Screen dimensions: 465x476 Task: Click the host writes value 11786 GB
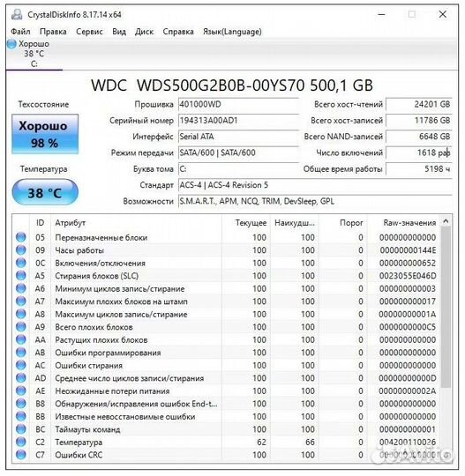[x=419, y=121]
